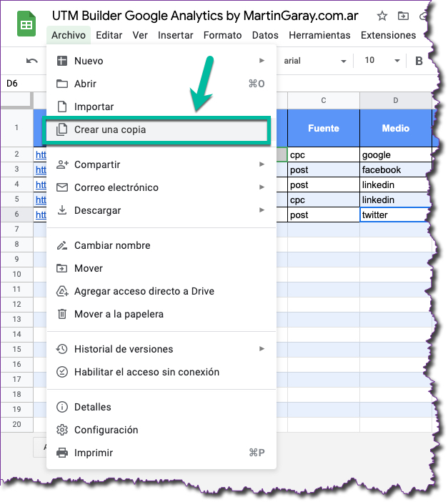Image resolution: width=448 pixels, height=502 pixels.
Task: Open the Formato menu
Action: pyautogui.click(x=223, y=35)
